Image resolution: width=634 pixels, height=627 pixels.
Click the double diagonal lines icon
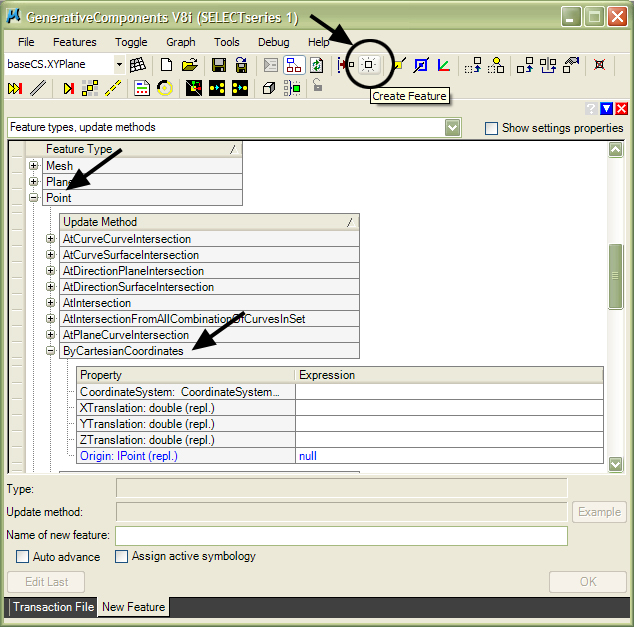pyautogui.click(x=38, y=88)
